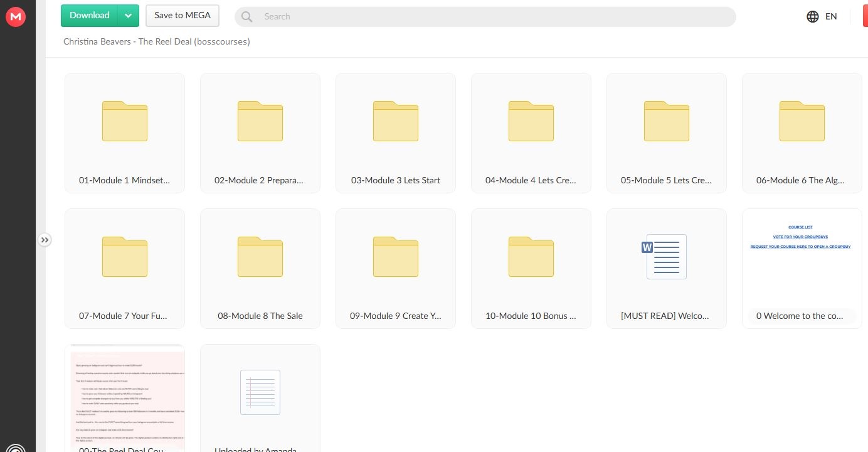Click the magnifying glass search icon

tap(247, 17)
